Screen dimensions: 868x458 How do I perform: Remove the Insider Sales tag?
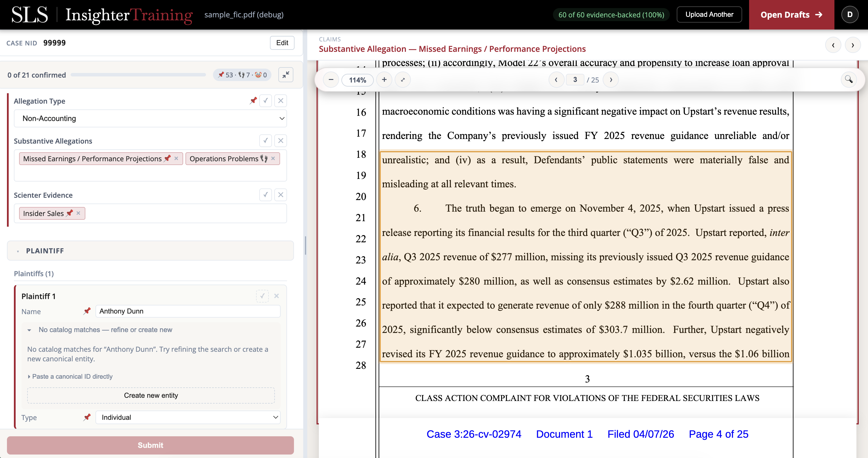[78, 213]
